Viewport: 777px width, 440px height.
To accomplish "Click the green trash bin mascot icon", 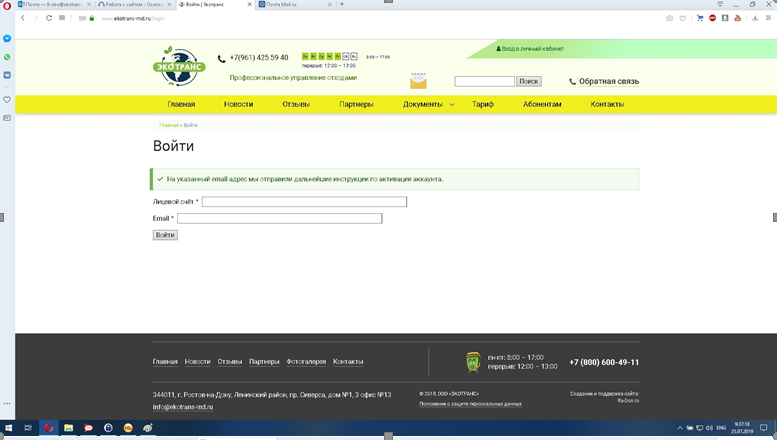I will point(473,362).
